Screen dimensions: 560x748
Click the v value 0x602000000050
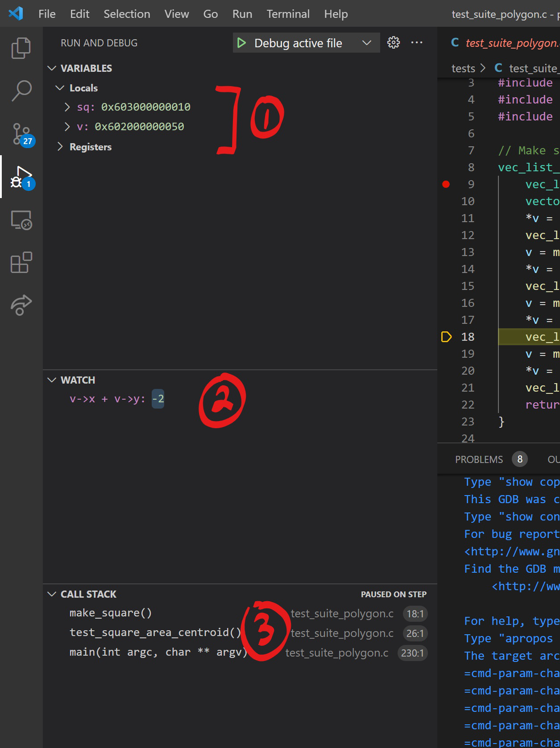pos(139,127)
